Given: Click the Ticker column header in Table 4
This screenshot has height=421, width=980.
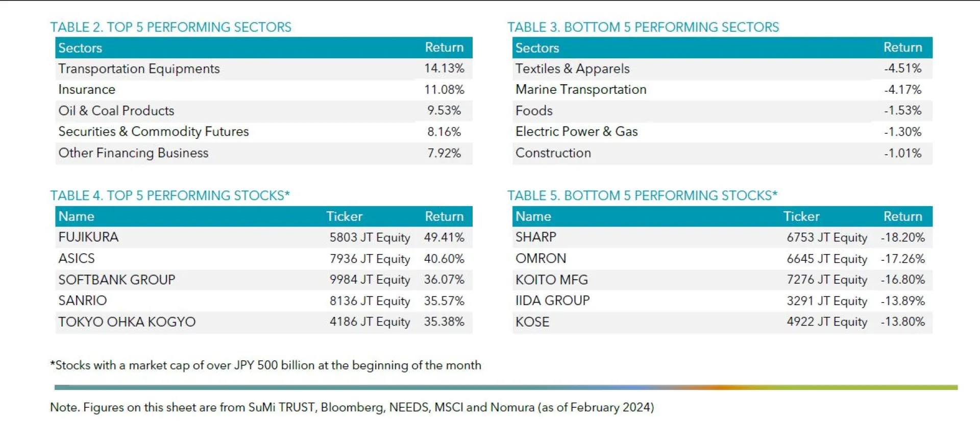Looking at the screenshot, I should coord(344,216).
